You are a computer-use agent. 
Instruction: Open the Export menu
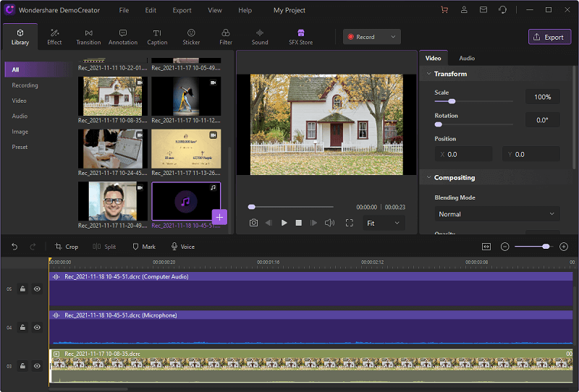tap(182, 10)
